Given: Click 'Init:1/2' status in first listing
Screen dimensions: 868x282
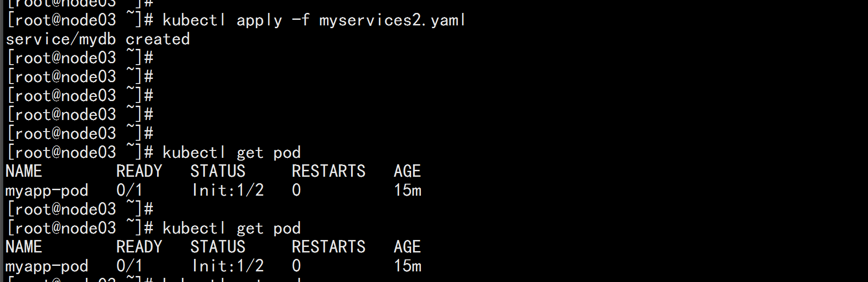Looking at the screenshot, I should click(x=228, y=190).
